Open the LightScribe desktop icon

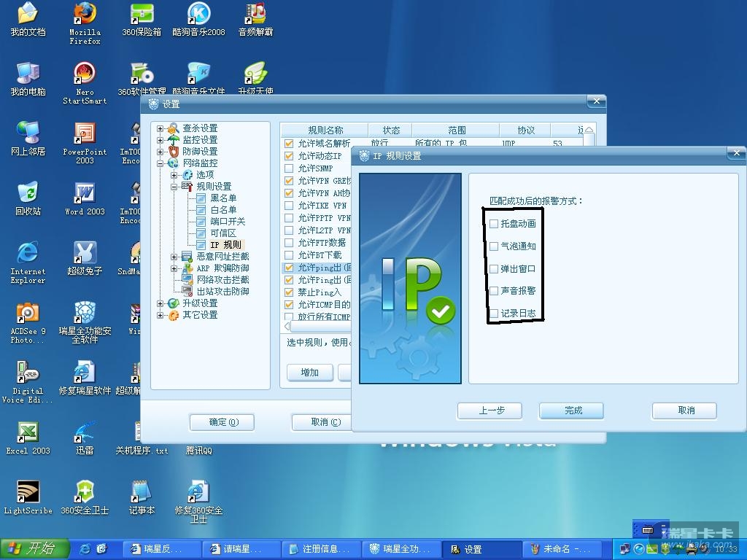[x=28, y=493]
